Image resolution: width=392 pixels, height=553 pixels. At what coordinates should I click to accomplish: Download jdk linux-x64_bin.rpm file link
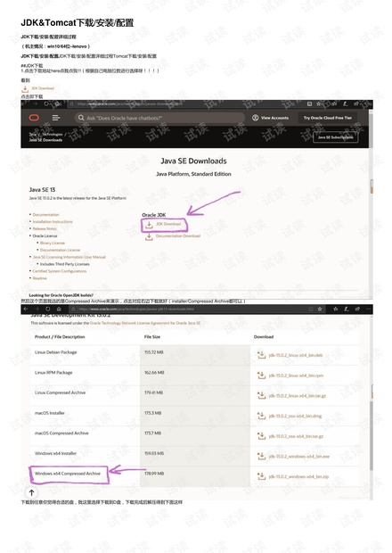(x=296, y=376)
